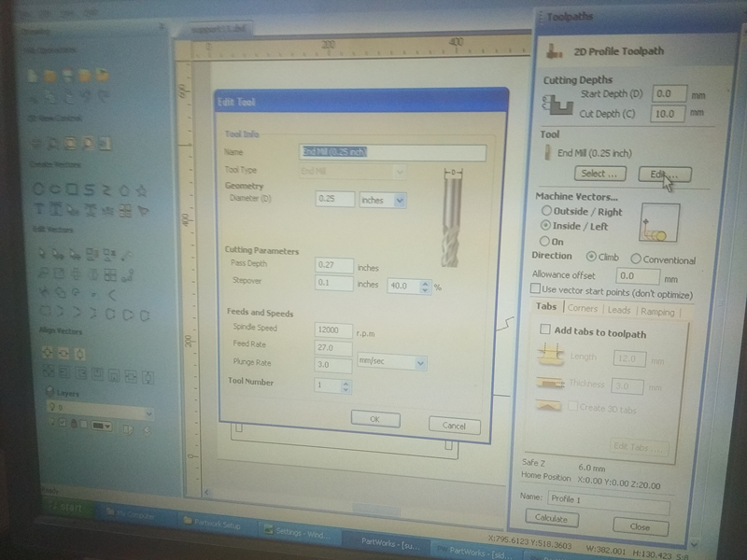
Task: Select the Outside / Right radio button
Action: (546, 211)
